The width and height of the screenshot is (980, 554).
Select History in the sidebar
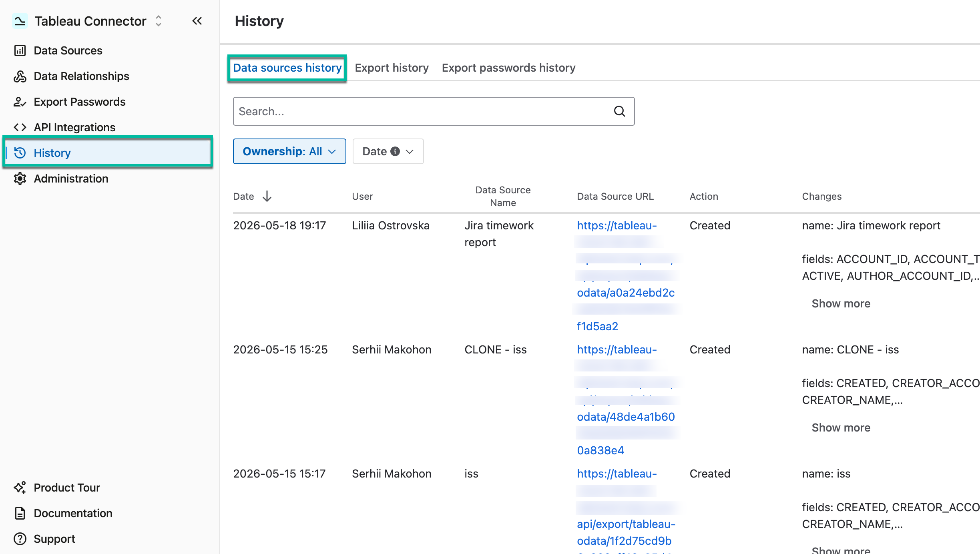(107, 153)
